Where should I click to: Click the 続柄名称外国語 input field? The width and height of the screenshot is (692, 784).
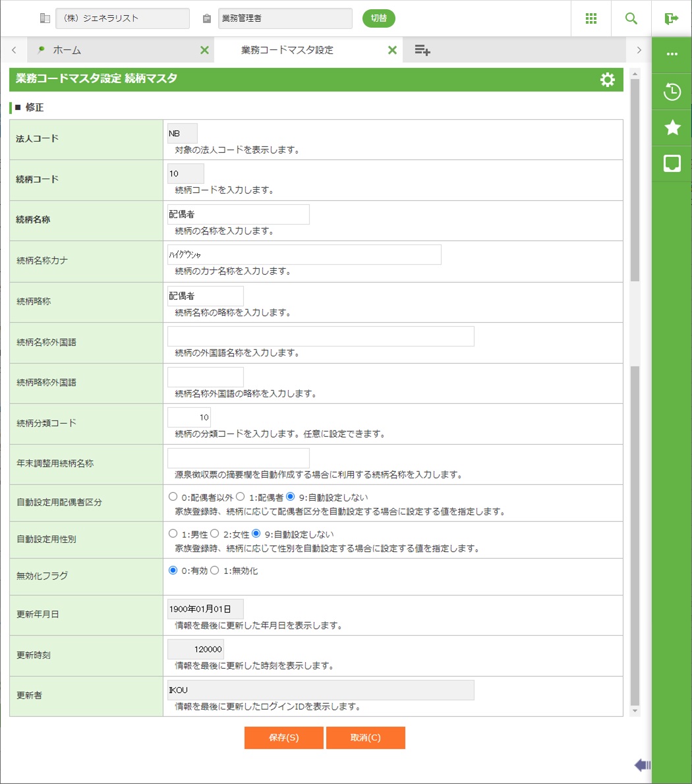320,337
